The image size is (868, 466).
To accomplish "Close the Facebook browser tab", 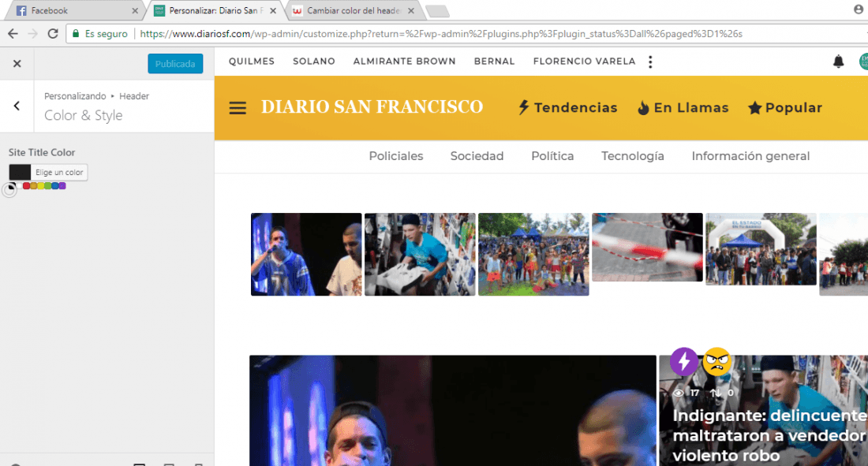I will [134, 10].
